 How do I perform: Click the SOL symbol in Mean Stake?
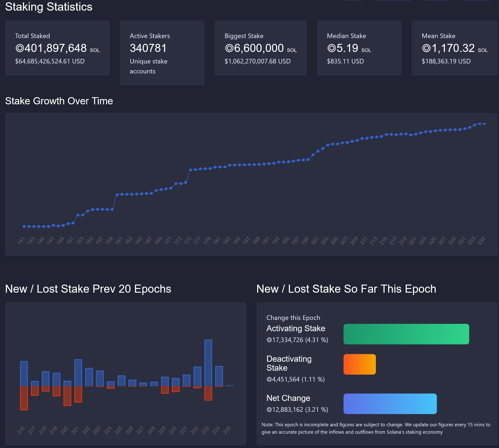click(426, 48)
